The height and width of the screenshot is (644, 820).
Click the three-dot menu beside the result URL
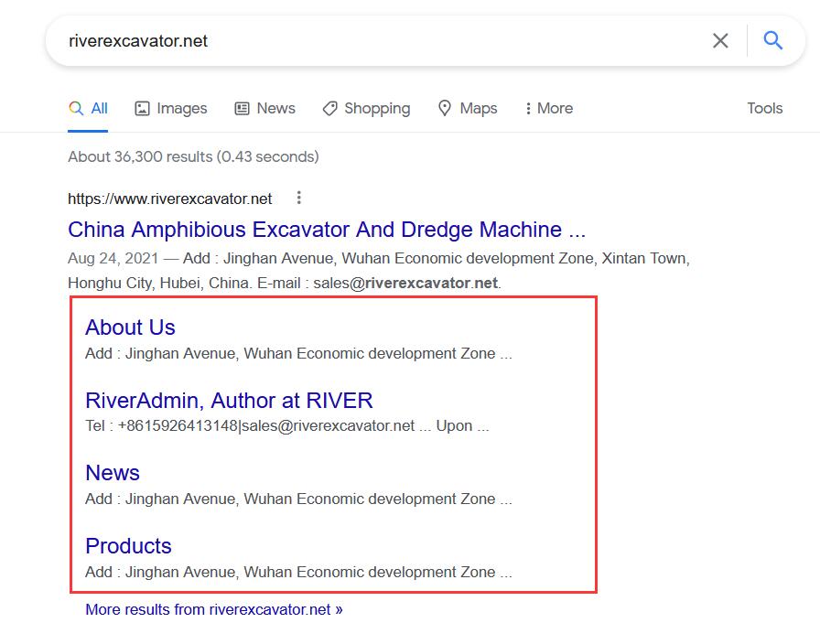pos(298,198)
